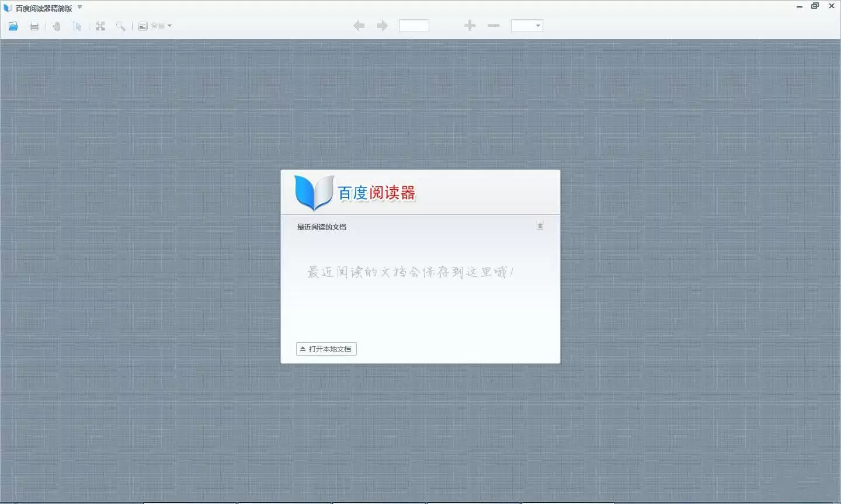Image resolution: width=841 pixels, height=504 pixels.
Task: Clear recent documents with the trash icon
Action: click(540, 226)
